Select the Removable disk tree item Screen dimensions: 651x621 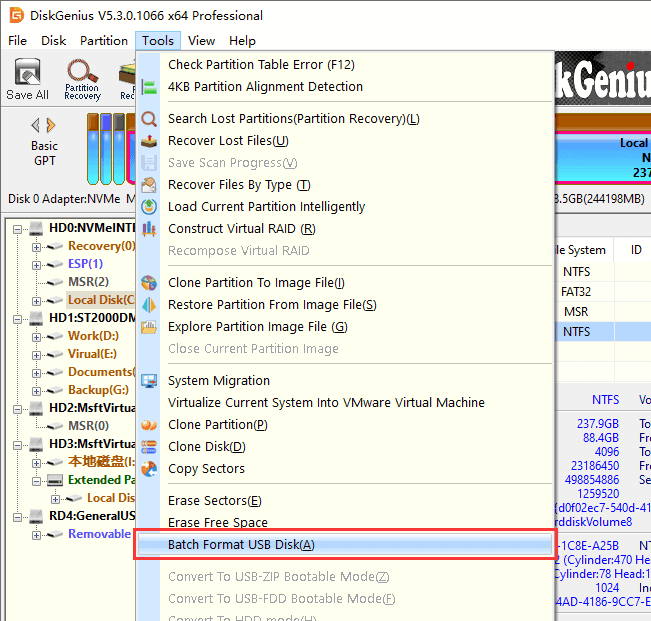tap(99, 534)
